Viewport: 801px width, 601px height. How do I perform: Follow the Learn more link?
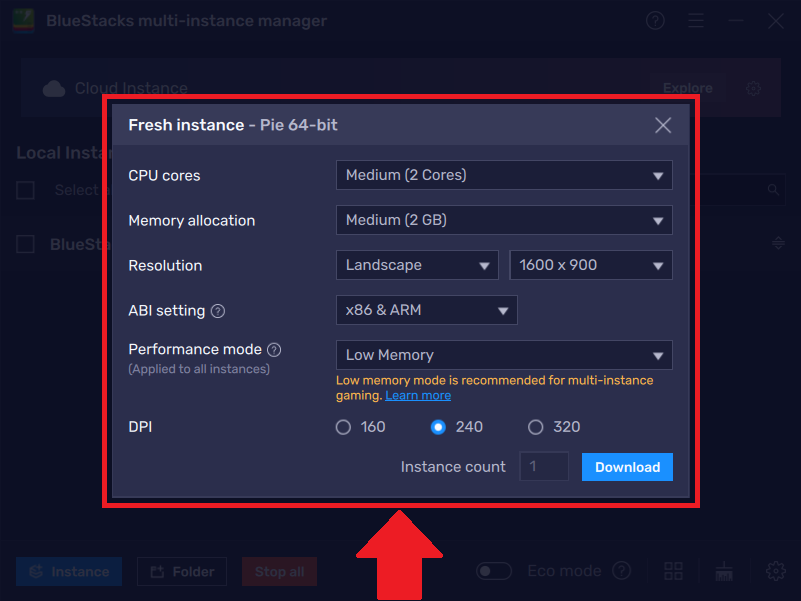(418, 396)
